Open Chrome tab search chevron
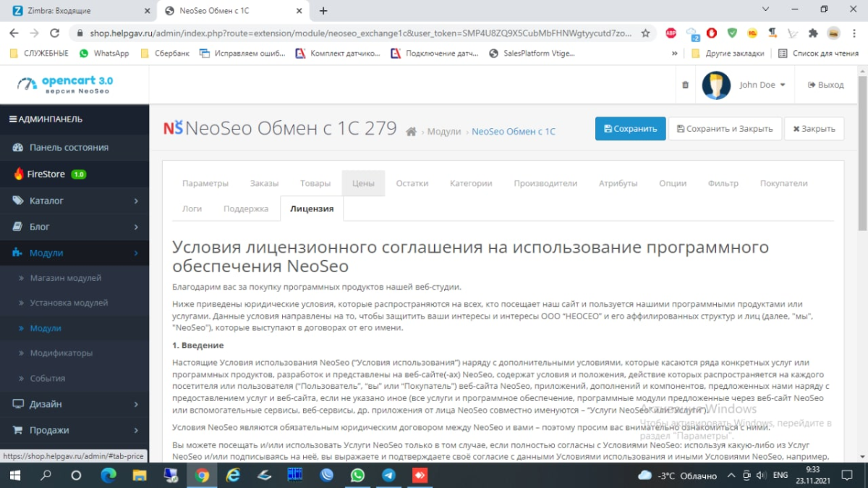Viewport: 868px width, 488px height. coord(767,9)
